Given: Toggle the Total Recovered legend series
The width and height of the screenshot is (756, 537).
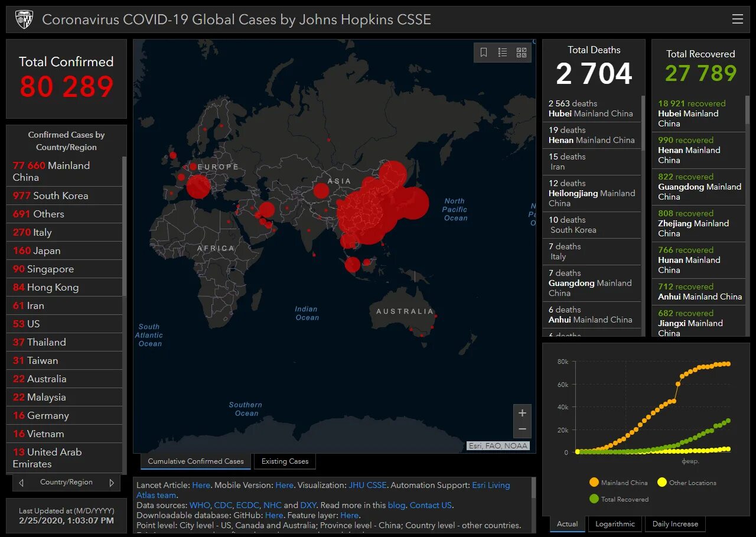Looking at the screenshot, I should point(618,499).
